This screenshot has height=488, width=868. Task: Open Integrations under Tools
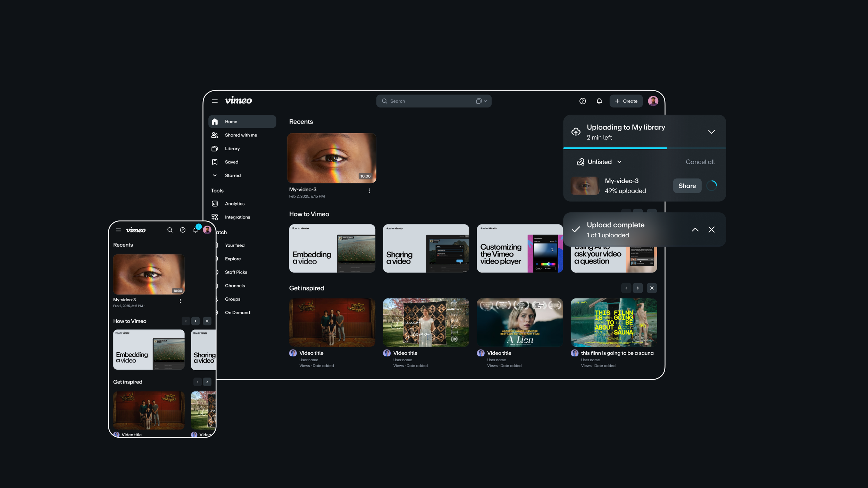click(237, 217)
